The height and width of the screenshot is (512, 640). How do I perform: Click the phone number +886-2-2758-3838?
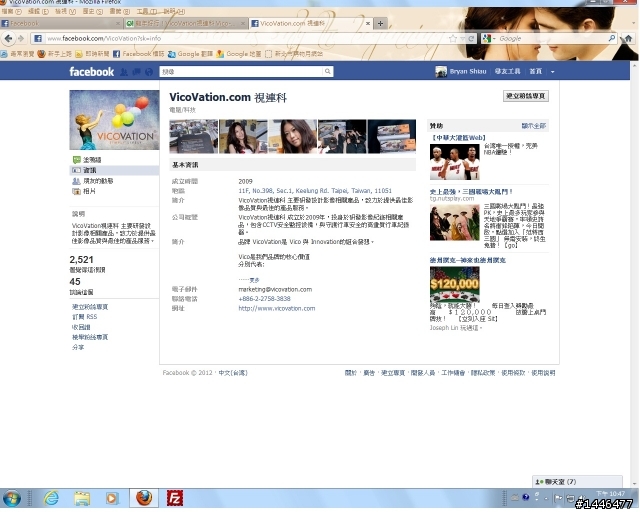coord(264,299)
